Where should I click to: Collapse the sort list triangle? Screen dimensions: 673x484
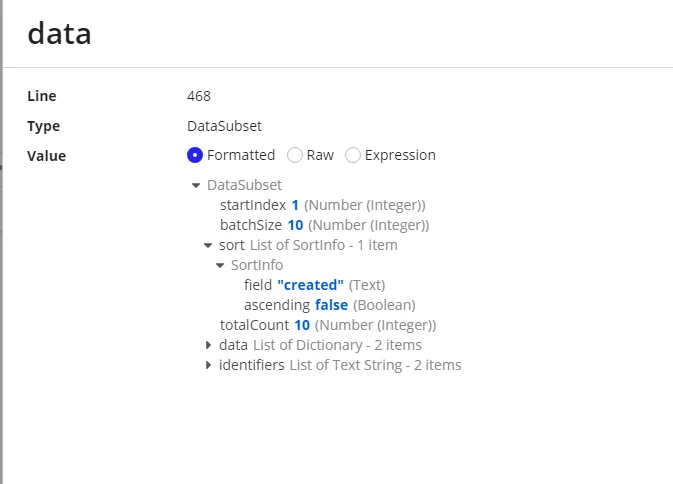click(x=208, y=245)
